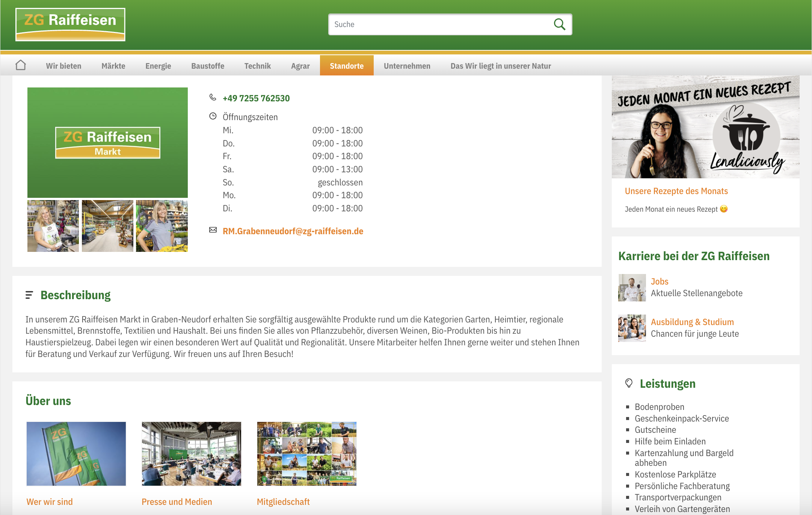Select the Standorte tab
This screenshot has width=812, height=515.
click(346, 66)
